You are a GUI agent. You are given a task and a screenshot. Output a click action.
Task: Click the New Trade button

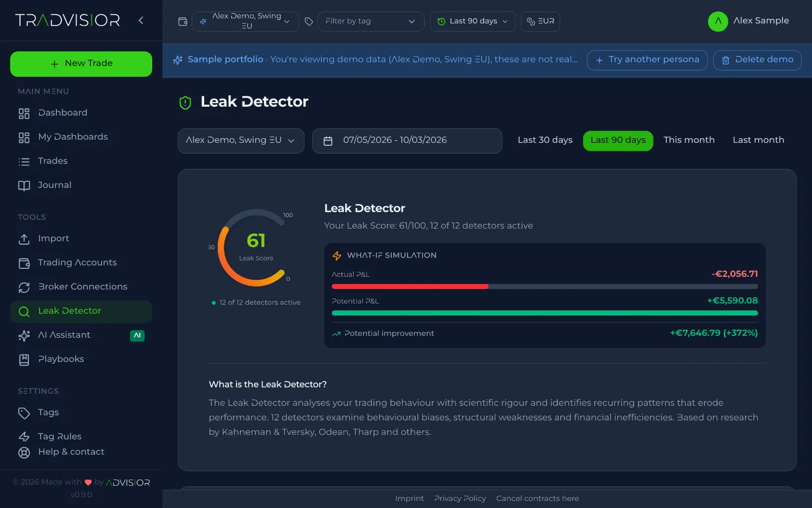(x=81, y=63)
